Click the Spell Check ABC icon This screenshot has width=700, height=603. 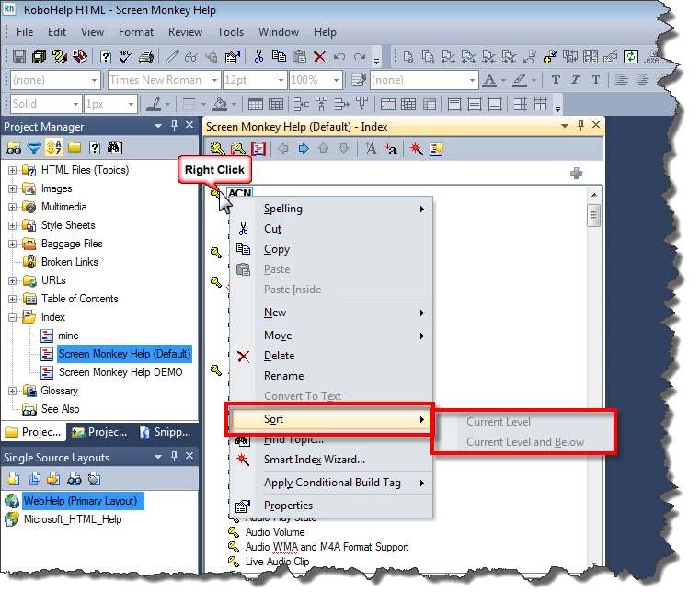coord(125,57)
